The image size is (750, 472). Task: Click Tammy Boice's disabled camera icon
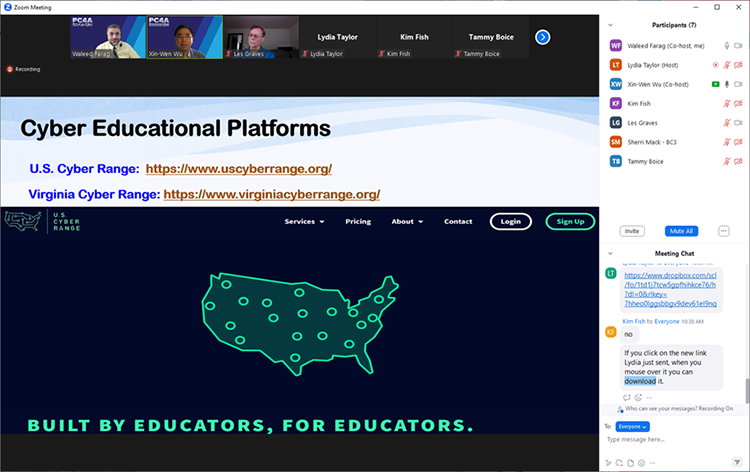click(x=738, y=161)
